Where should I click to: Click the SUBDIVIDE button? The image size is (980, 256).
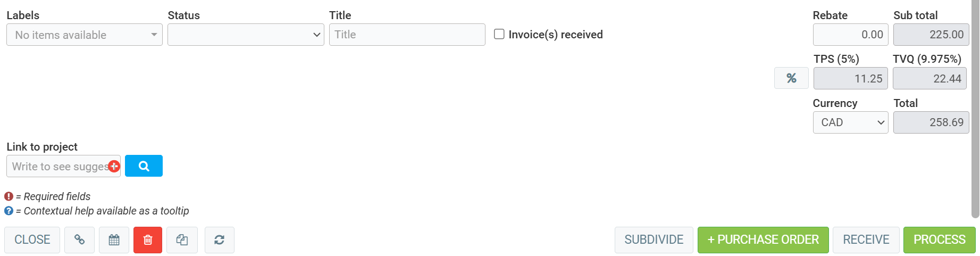pyautogui.click(x=654, y=240)
